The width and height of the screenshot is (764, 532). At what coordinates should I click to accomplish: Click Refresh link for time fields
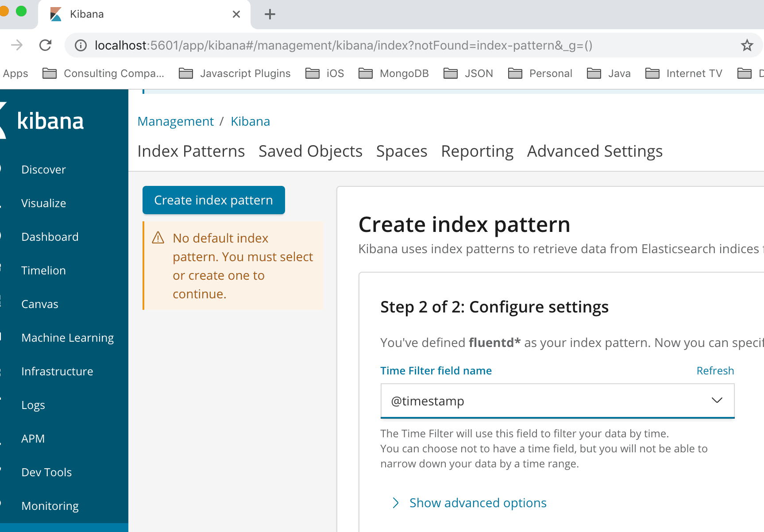pyautogui.click(x=715, y=370)
